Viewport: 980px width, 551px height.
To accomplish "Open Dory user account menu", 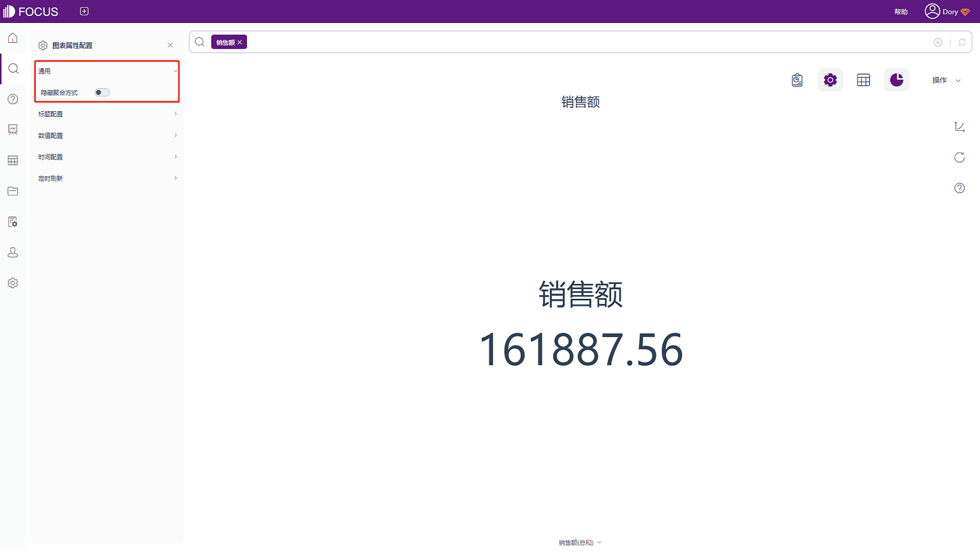I will (947, 11).
